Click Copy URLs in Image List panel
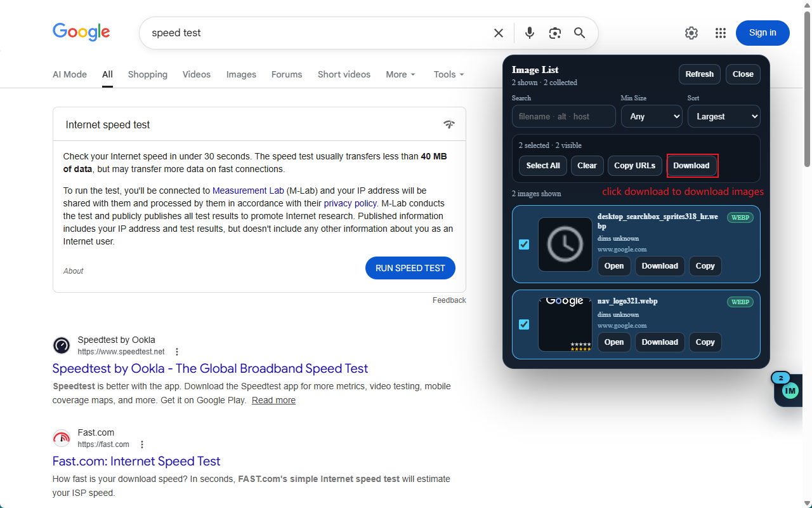 634,166
